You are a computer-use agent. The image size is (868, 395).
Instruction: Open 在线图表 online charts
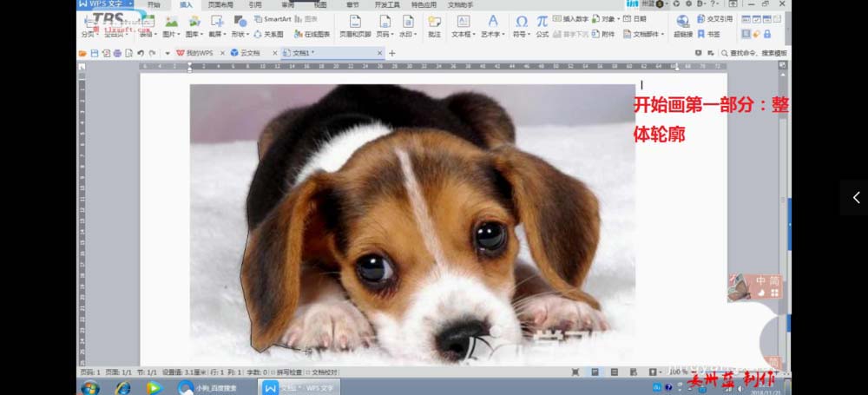(312, 35)
